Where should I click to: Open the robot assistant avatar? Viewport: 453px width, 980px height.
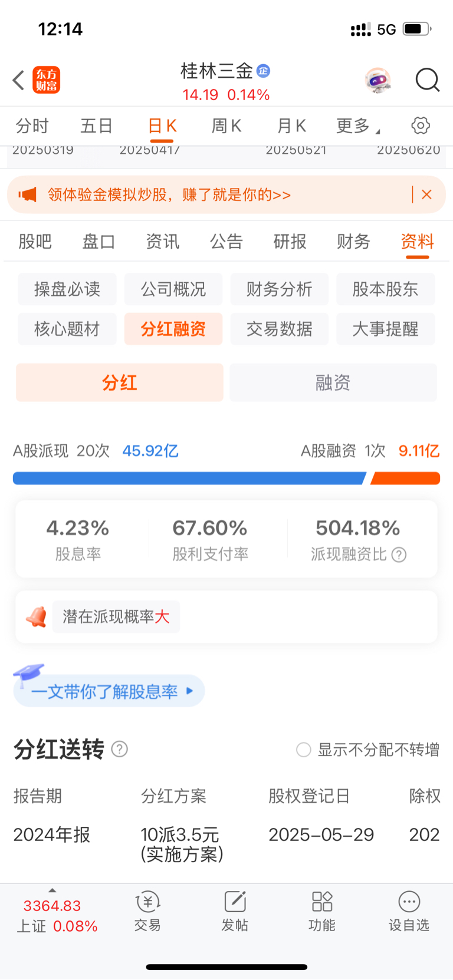pyautogui.click(x=377, y=80)
